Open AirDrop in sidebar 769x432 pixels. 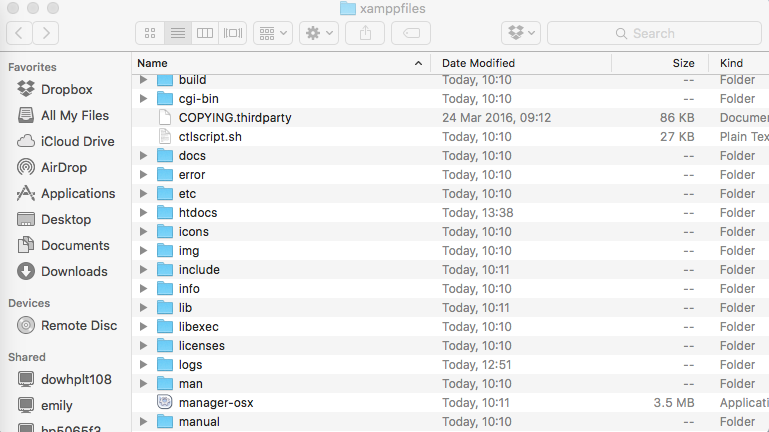point(51,167)
